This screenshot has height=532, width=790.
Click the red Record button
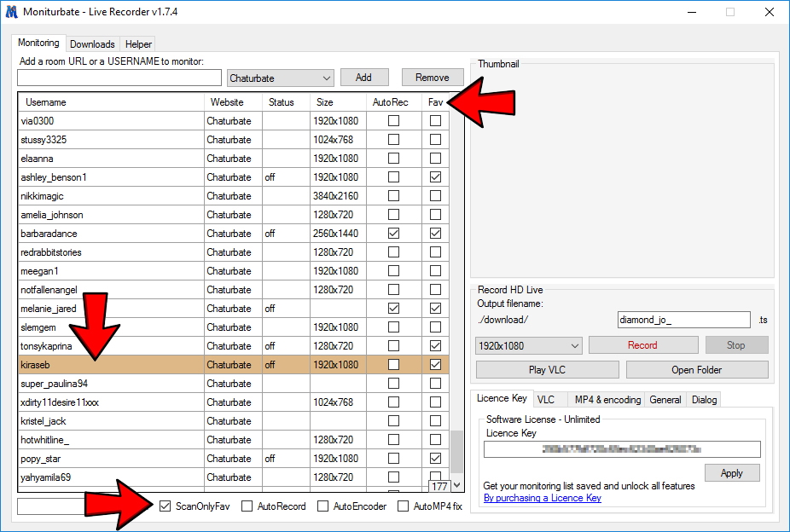coord(643,345)
